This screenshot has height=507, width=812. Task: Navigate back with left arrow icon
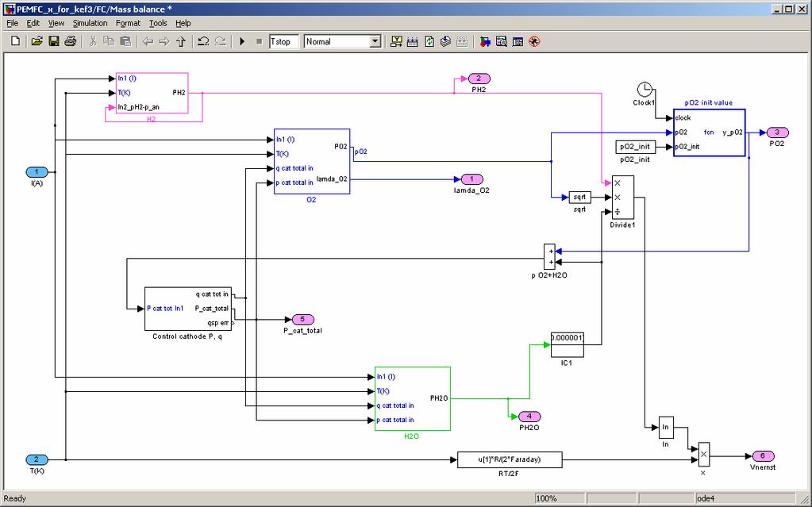coord(148,41)
